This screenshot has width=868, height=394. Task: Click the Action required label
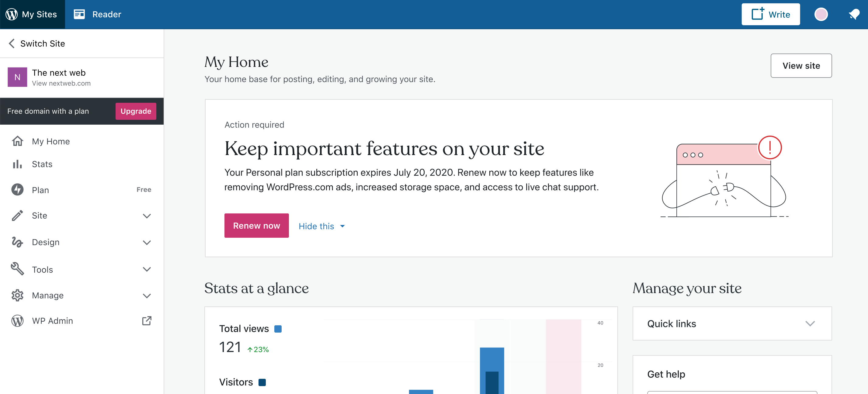[254, 125]
